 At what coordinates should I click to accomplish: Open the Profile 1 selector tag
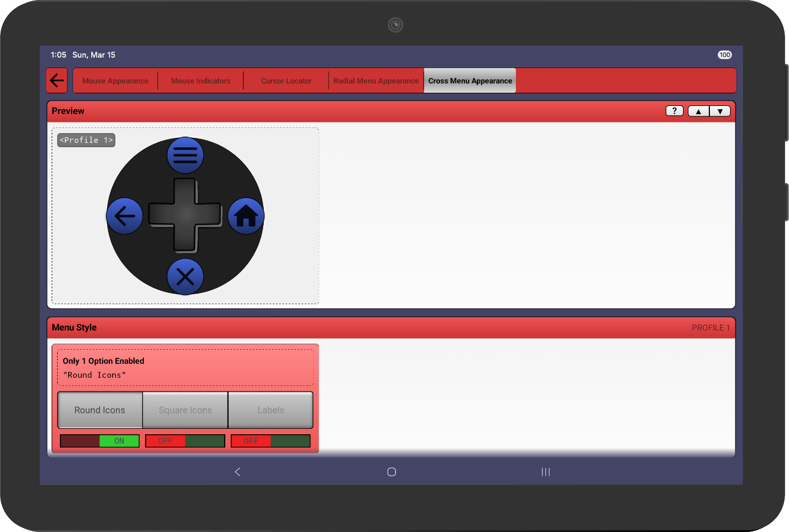point(86,140)
